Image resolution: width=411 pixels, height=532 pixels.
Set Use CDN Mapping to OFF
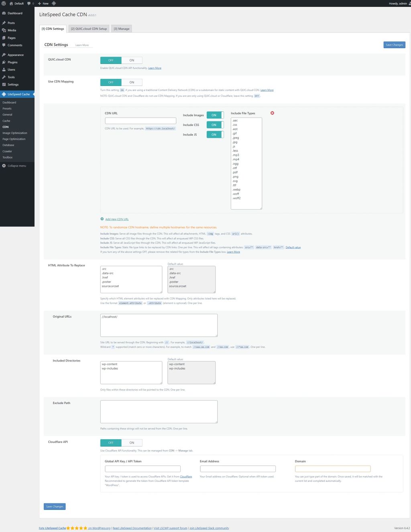(111, 82)
